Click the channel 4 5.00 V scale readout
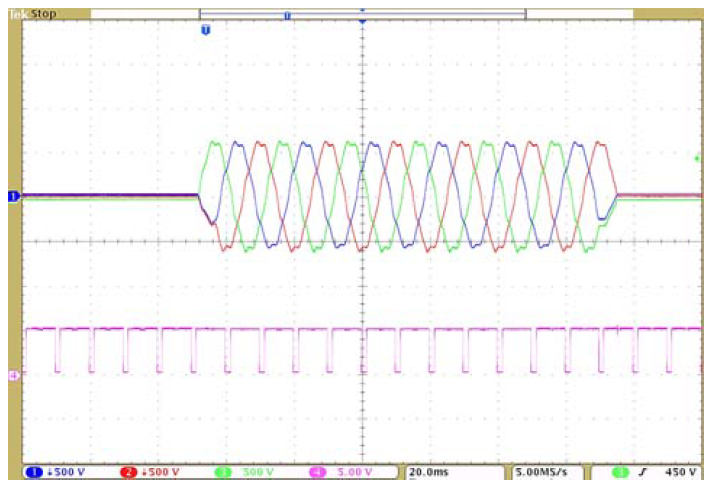Screen dimensions: 713x494 pos(355,472)
